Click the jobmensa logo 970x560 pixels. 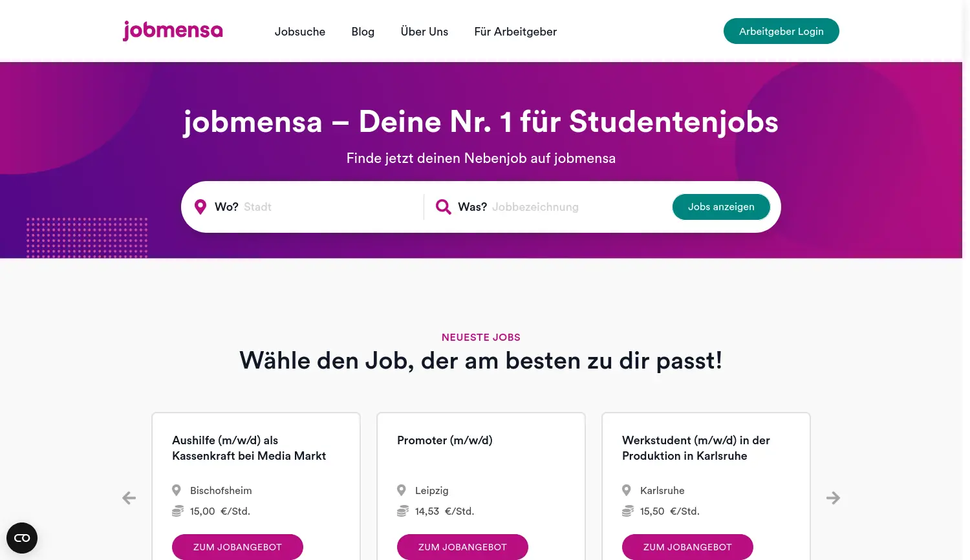click(172, 30)
